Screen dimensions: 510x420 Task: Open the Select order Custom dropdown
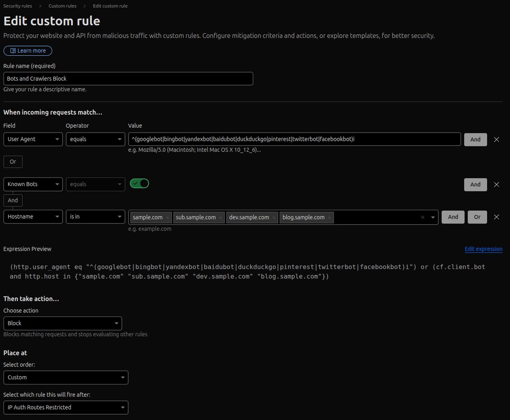66,377
